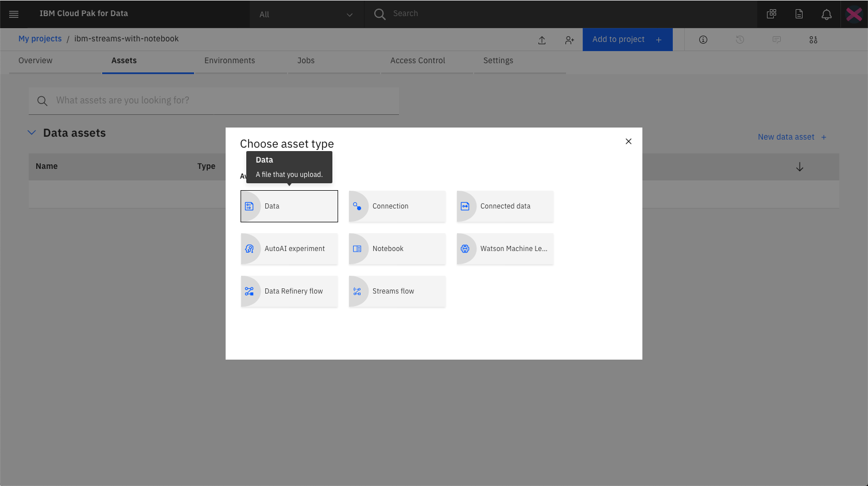The image size is (868, 486).
Task: Open the user avatar menu
Action: (854, 14)
